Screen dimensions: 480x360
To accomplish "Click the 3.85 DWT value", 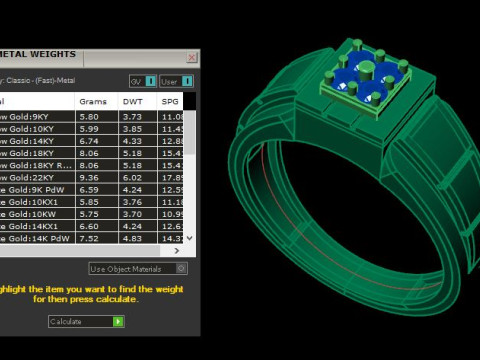I will tap(132, 129).
